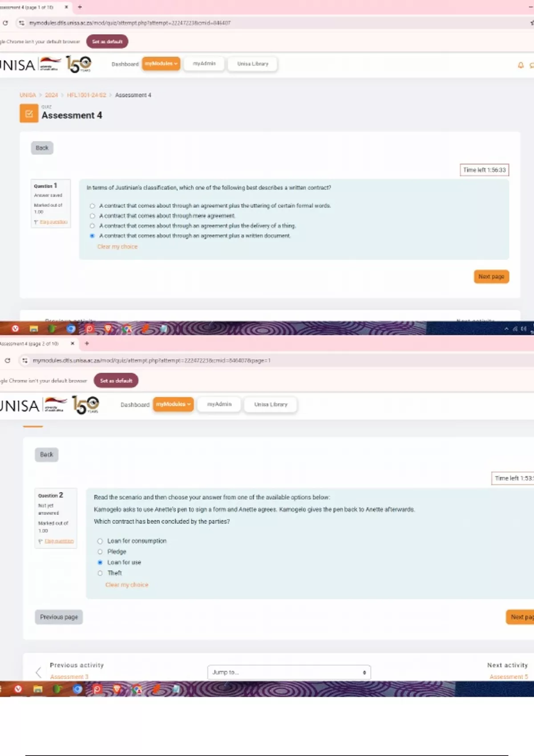Show hidden system tray icons arrow
534x756 pixels.
pyautogui.click(x=506, y=329)
